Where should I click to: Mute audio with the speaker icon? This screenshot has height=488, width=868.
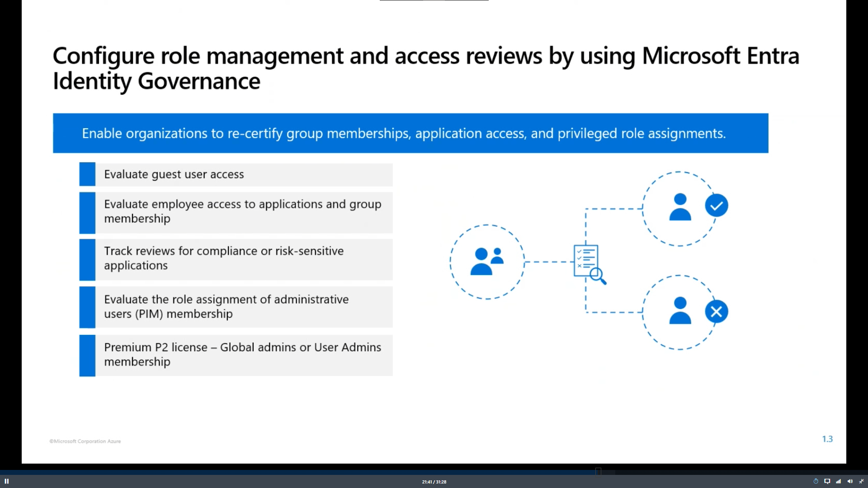tap(850, 481)
